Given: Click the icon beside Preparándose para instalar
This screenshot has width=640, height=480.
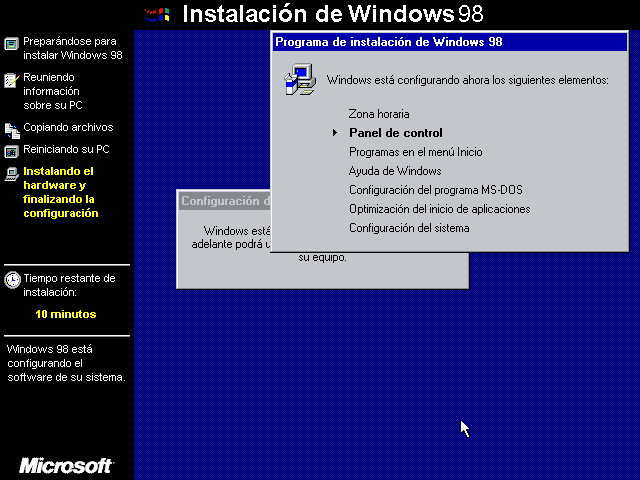Looking at the screenshot, I should point(11,44).
